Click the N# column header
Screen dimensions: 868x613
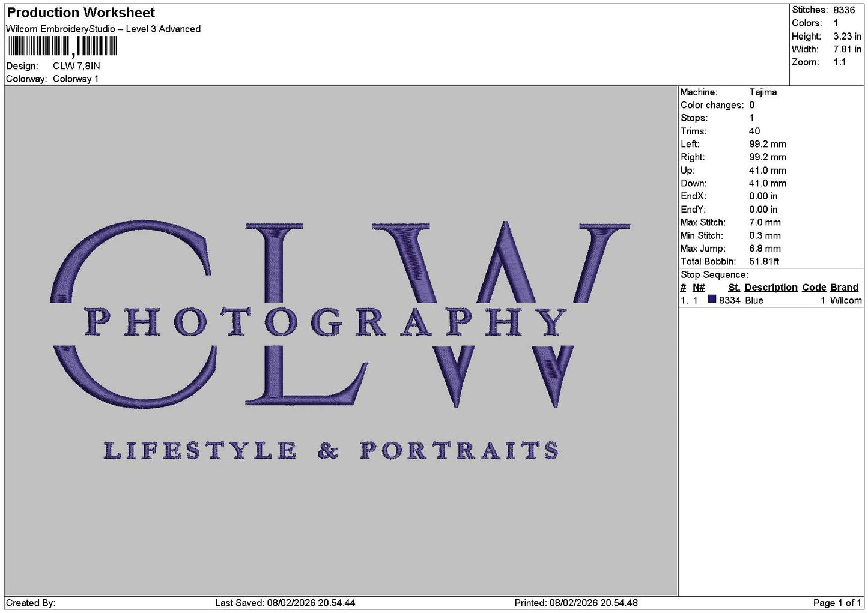(699, 288)
